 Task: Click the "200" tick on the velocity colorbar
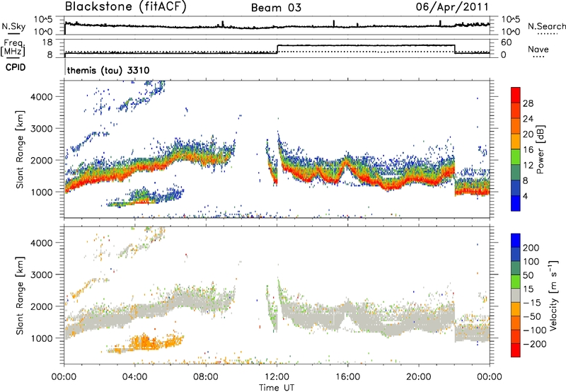pyautogui.click(x=531, y=248)
